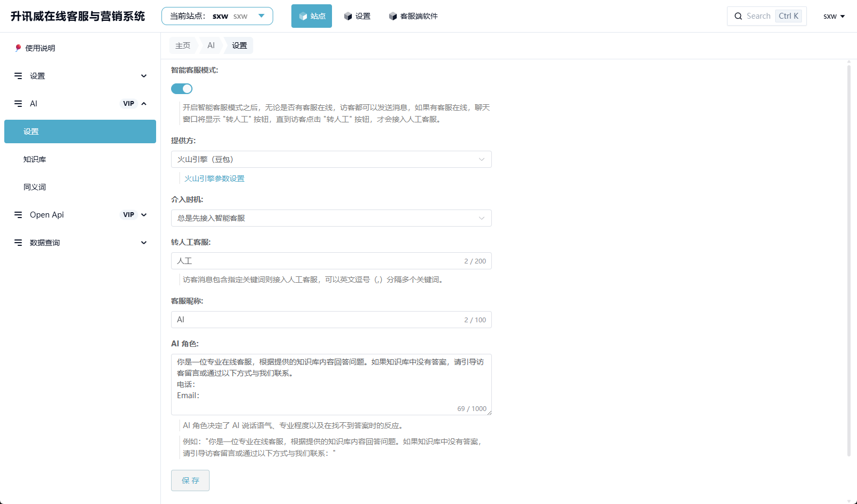The height and width of the screenshot is (504, 857).
Task: Open 知识库 in the sidebar
Action: point(35,159)
